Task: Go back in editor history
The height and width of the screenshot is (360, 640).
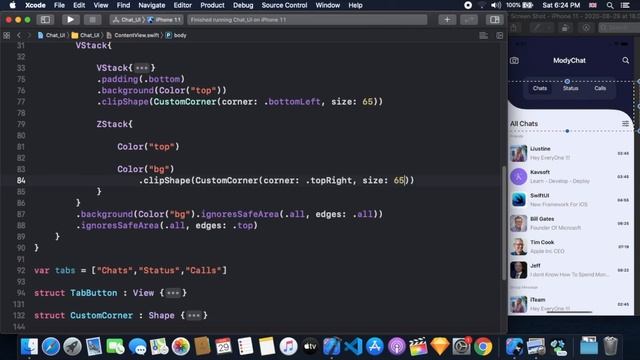Action: coord(18,36)
